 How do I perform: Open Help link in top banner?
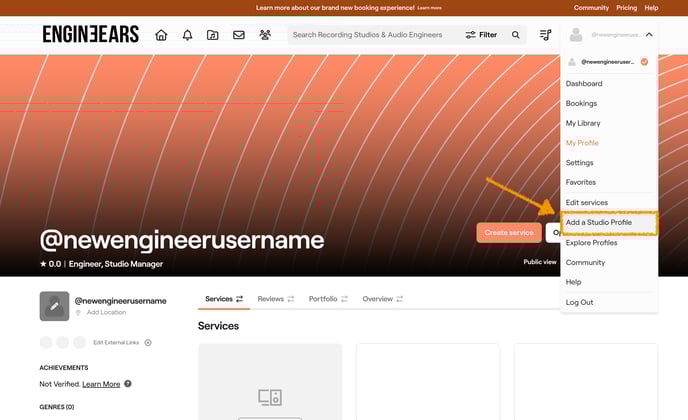click(x=651, y=8)
